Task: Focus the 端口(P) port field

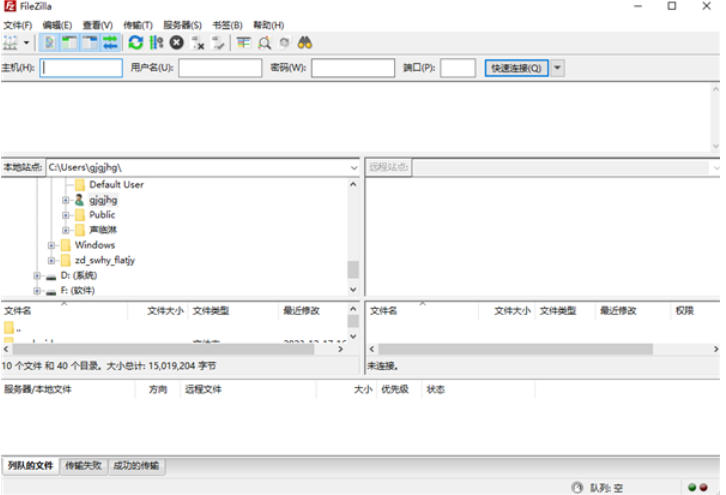Action: pos(458,68)
